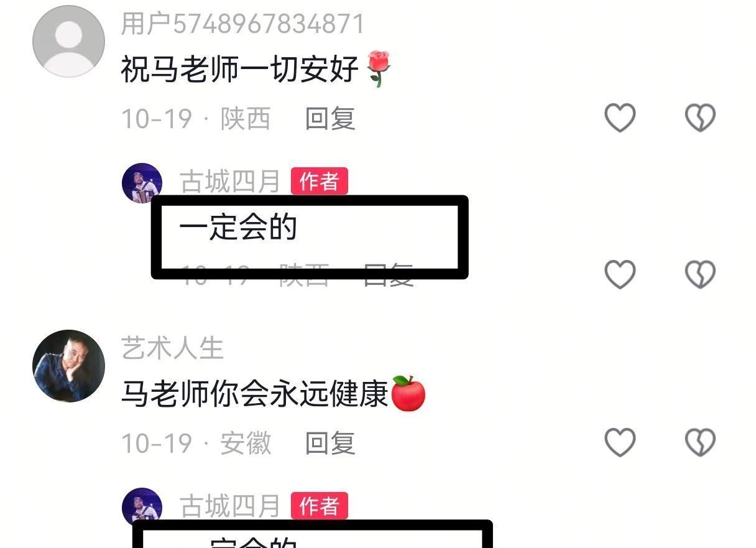Dislike the 马老师你会永远健康 comment
Viewport: 756px width, 548px height.
(x=700, y=442)
